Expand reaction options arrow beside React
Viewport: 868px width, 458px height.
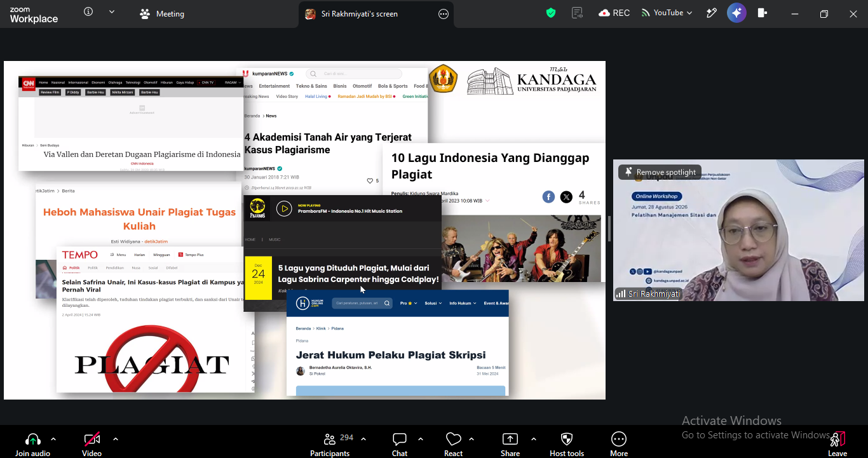coord(471,439)
